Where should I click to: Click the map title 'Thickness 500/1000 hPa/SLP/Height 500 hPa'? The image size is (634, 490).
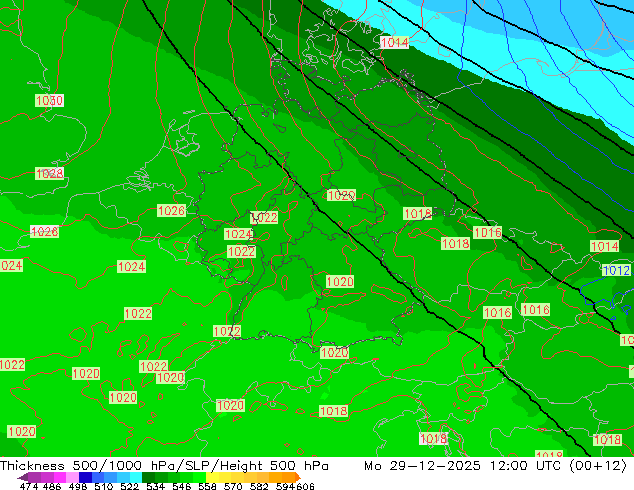tap(164, 466)
